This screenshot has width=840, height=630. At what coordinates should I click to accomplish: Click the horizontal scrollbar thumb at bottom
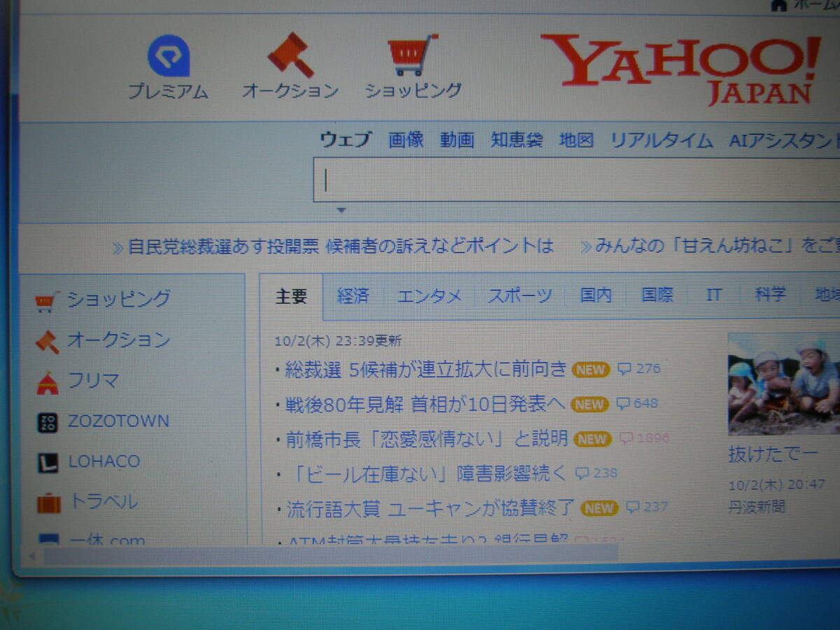(x=331, y=556)
